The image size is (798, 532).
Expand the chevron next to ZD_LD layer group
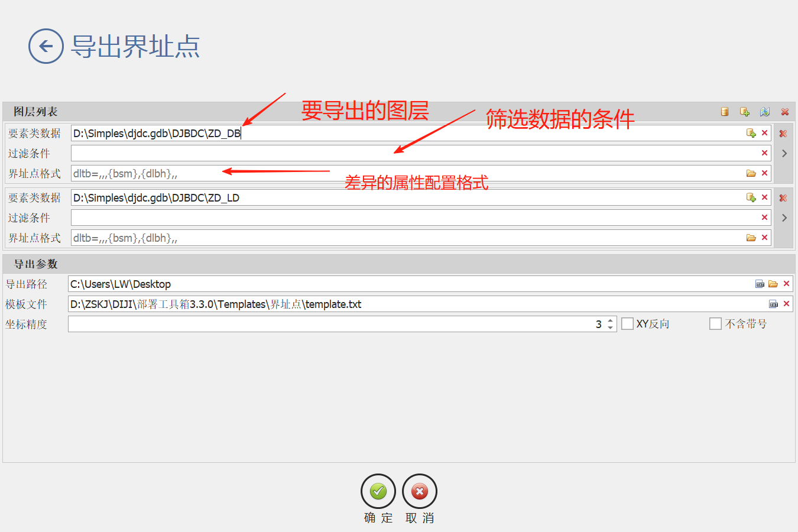(784, 218)
